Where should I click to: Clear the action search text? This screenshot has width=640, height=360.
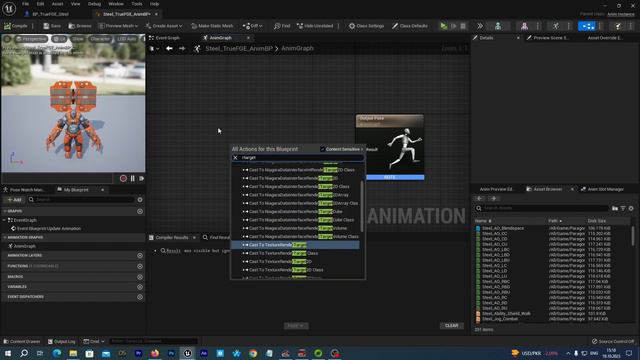point(236,158)
